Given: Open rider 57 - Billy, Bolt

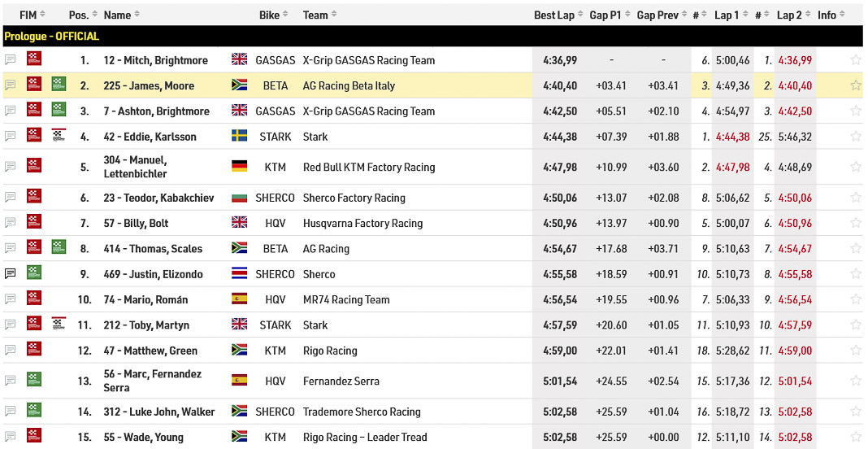Looking at the screenshot, I should (x=136, y=224).
